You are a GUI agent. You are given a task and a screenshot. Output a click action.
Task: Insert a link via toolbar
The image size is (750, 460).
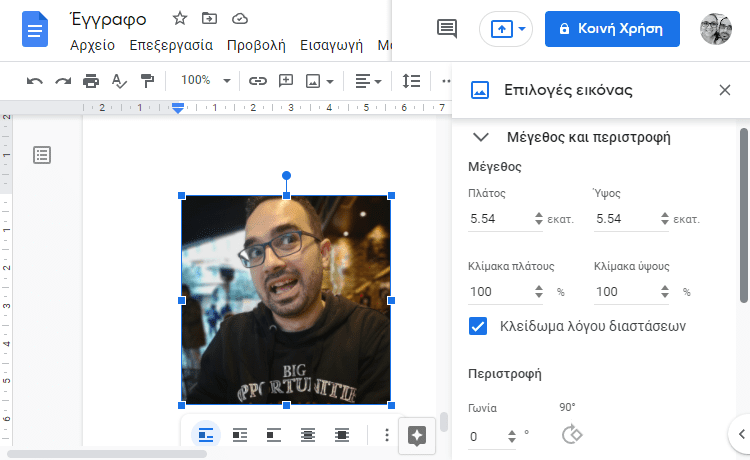tap(257, 81)
